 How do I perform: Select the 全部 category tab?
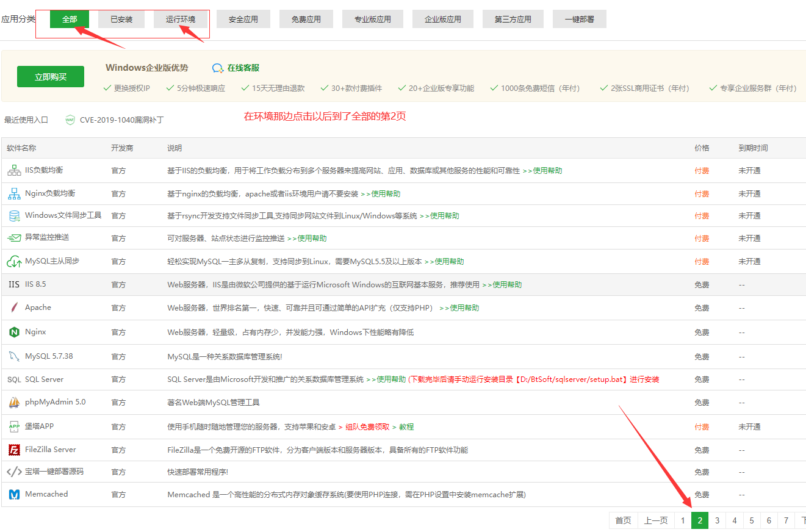(x=70, y=19)
